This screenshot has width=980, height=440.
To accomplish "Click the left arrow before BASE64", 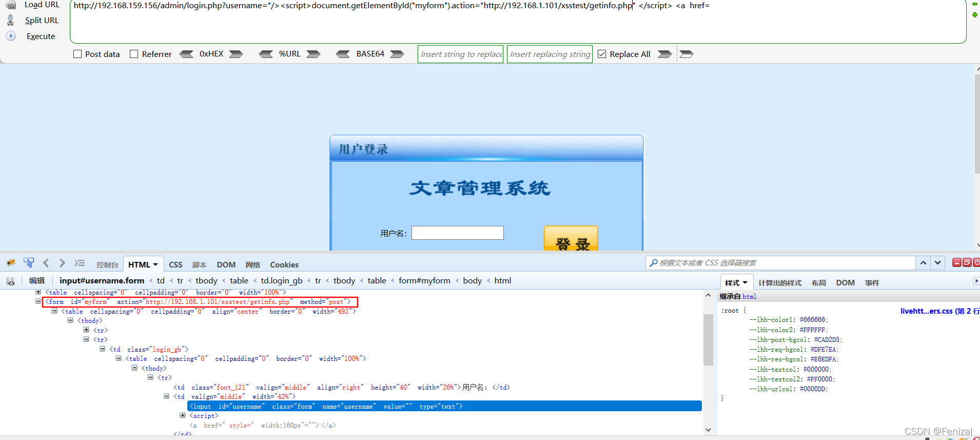I will click(343, 54).
